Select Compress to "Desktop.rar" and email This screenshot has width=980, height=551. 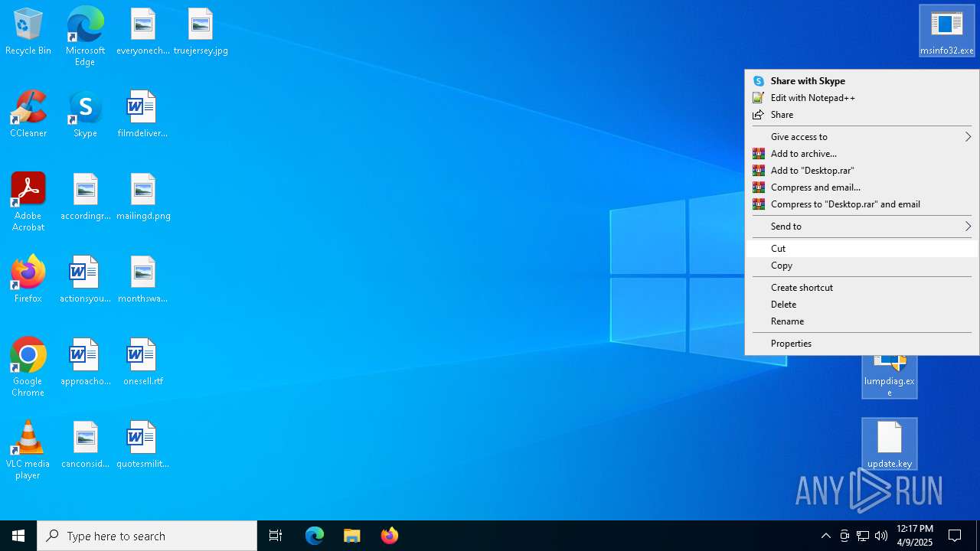[x=861, y=204]
